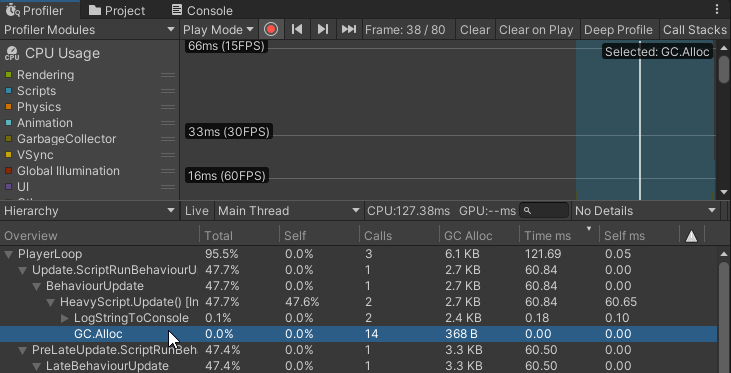Viewport: 731px width, 373px height.
Task: Grab the Global Illumination reorder handle
Action: [168, 171]
